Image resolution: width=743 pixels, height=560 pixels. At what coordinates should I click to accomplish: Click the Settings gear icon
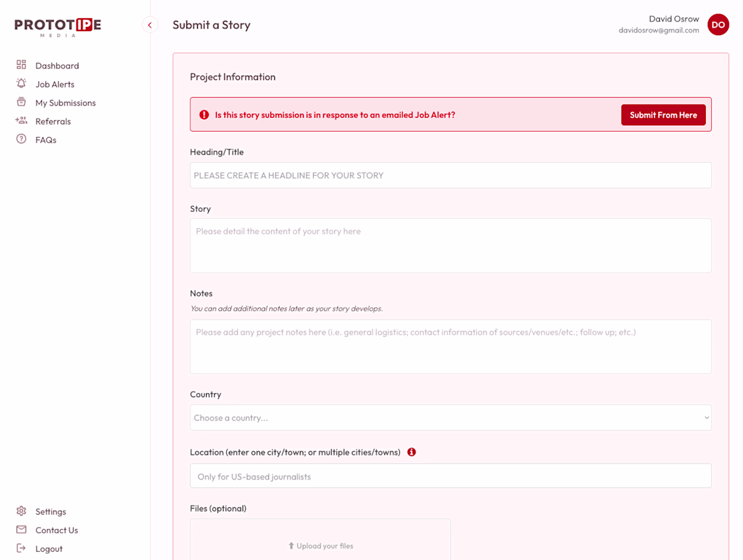[22, 511]
